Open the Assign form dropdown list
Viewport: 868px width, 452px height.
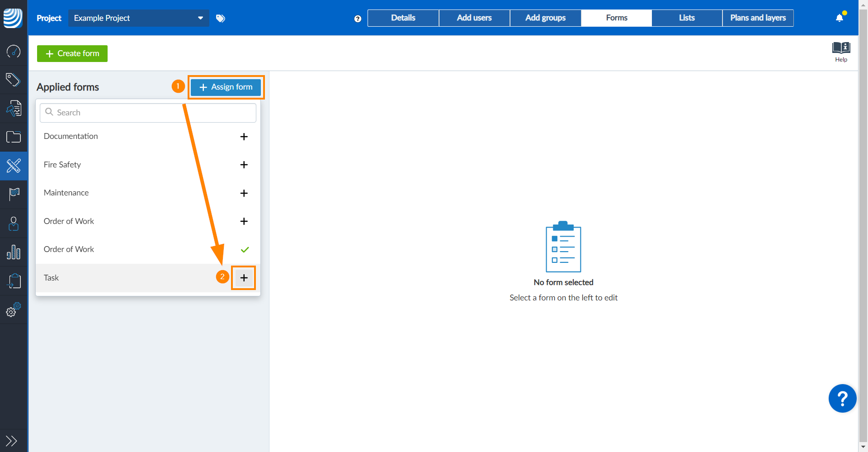pyautogui.click(x=226, y=87)
